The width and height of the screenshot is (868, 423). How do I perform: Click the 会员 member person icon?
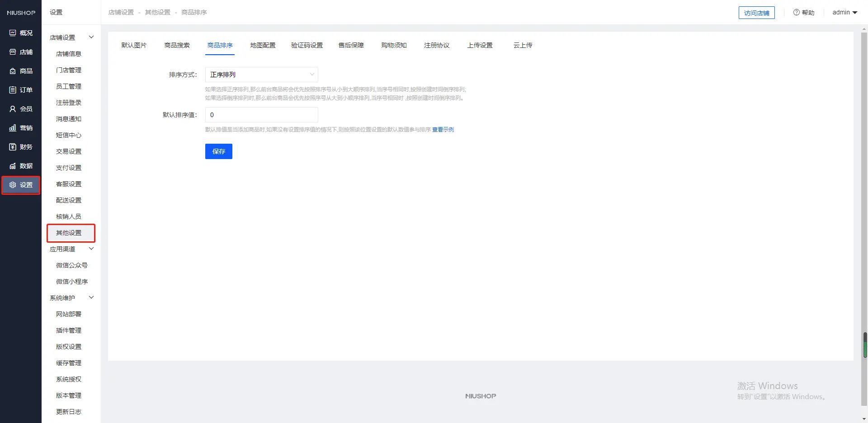[x=13, y=109]
